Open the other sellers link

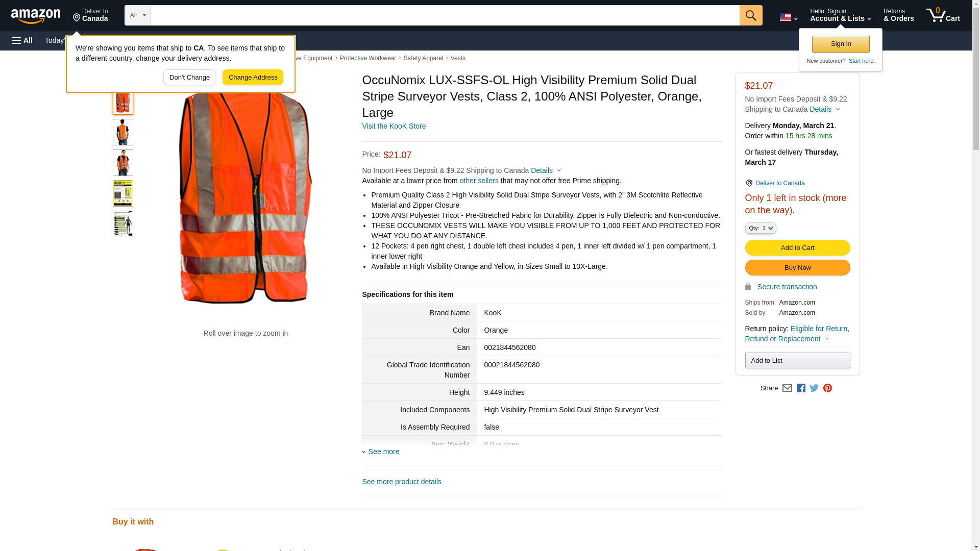[479, 181]
